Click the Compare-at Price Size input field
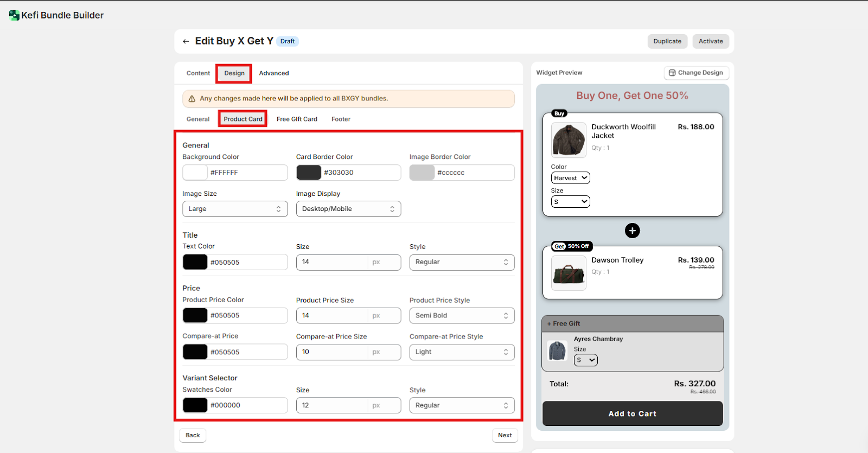 (x=332, y=352)
